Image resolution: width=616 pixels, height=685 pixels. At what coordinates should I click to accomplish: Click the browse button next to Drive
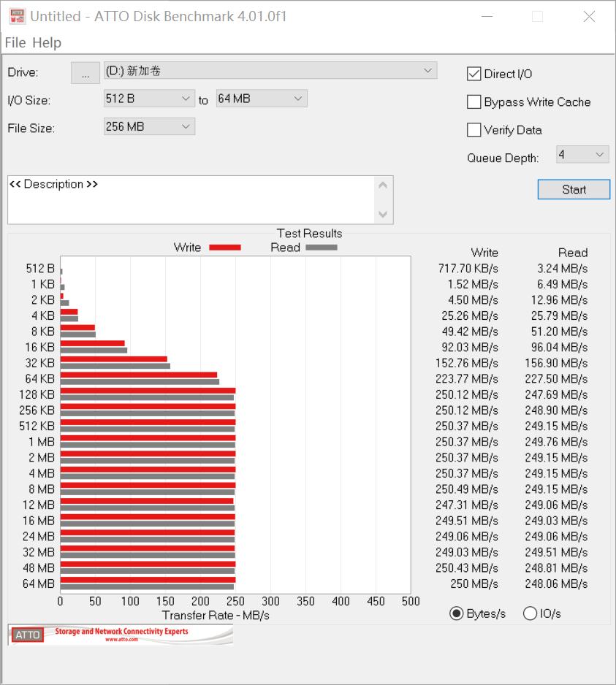[85, 72]
